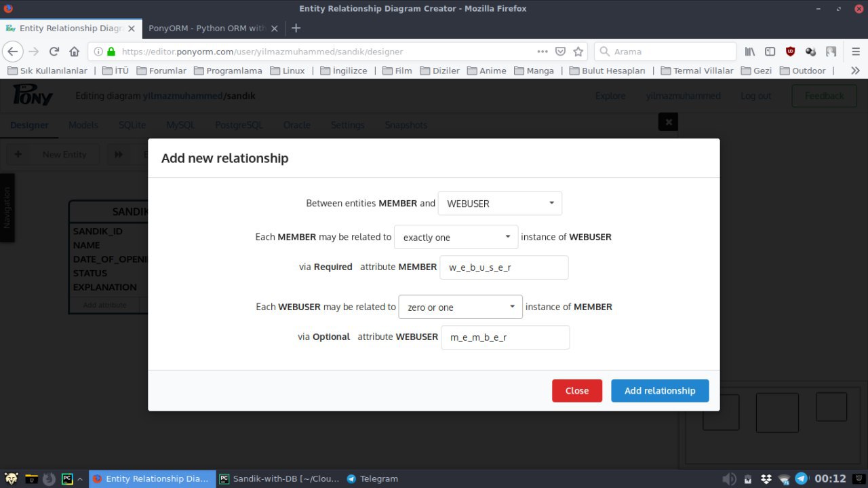Viewport: 868px width, 488px height.
Task: Open Firefox hamburger menu
Action: pyautogui.click(x=856, y=52)
